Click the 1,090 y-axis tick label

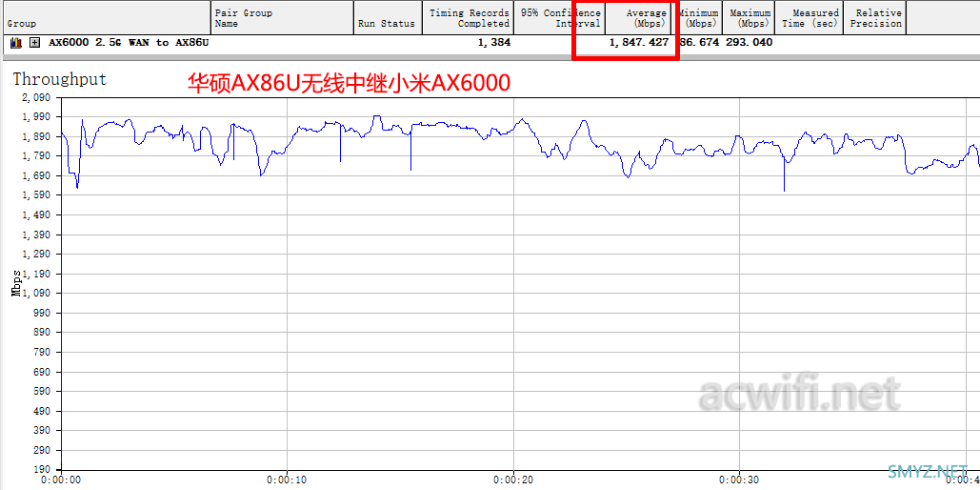[37, 294]
